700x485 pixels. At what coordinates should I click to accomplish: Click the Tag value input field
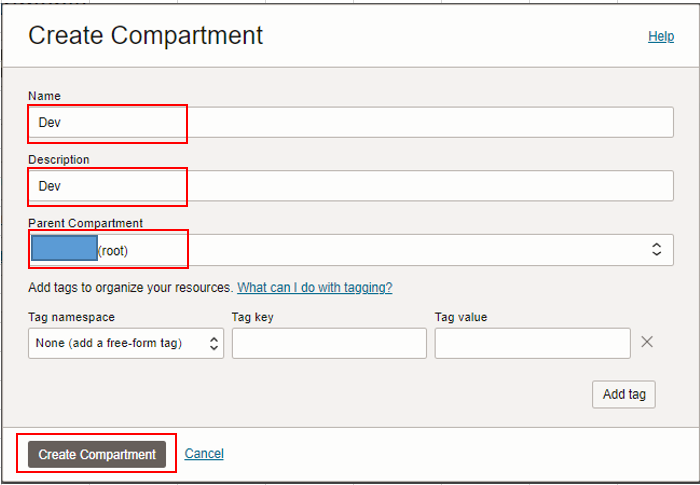point(533,343)
